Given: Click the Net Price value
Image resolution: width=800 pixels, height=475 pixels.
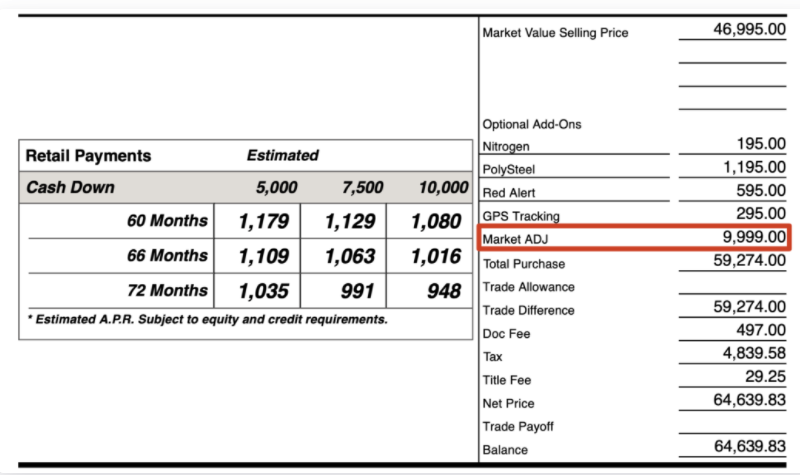Looking at the screenshot, I should (749, 399).
